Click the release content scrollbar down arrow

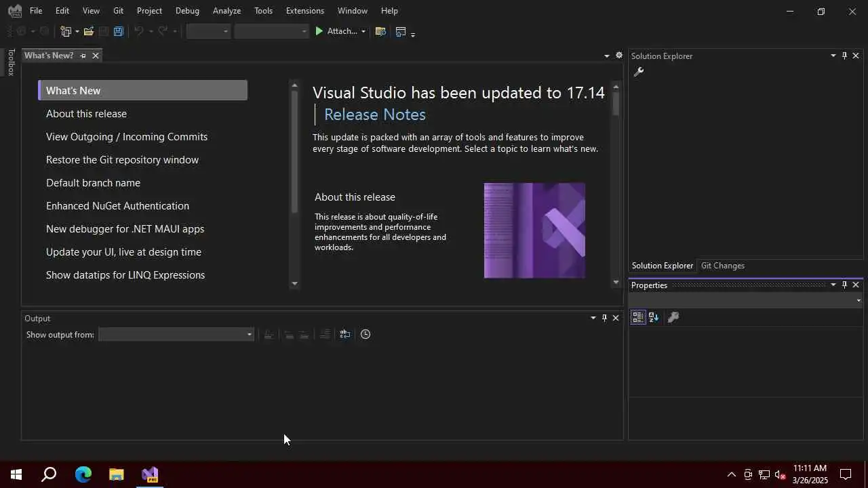tap(616, 282)
